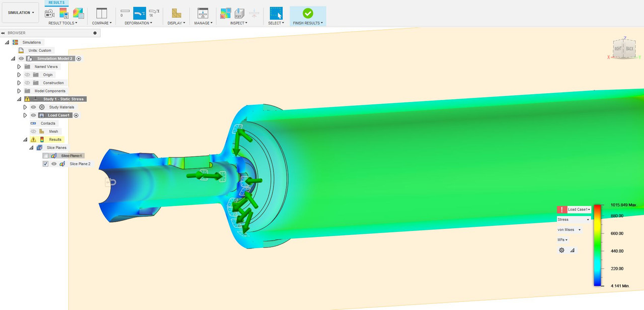Click the Inspect xyz point probe icon

[240, 13]
